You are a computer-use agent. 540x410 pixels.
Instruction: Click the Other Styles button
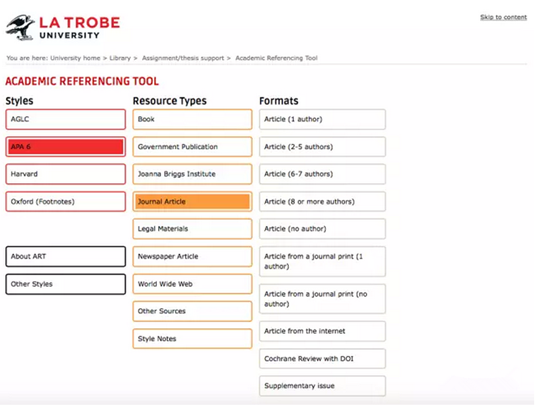point(65,284)
